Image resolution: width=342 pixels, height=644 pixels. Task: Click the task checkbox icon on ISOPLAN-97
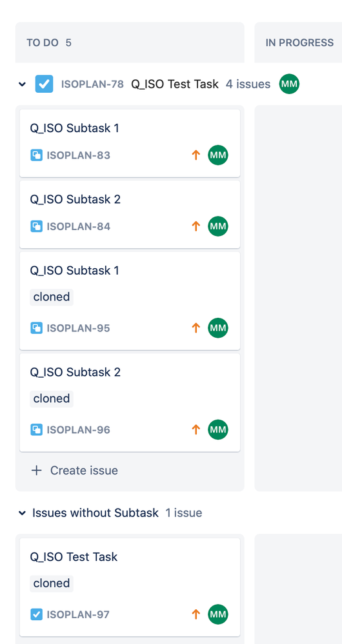tap(37, 614)
